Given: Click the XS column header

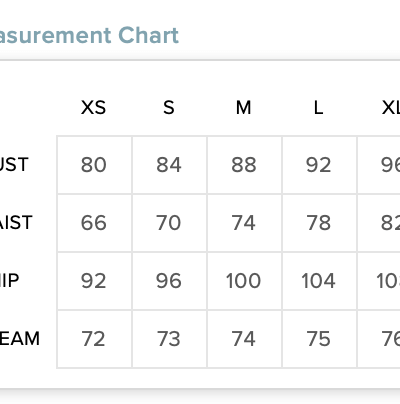Looking at the screenshot, I should pyautogui.click(x=94, y=108).
